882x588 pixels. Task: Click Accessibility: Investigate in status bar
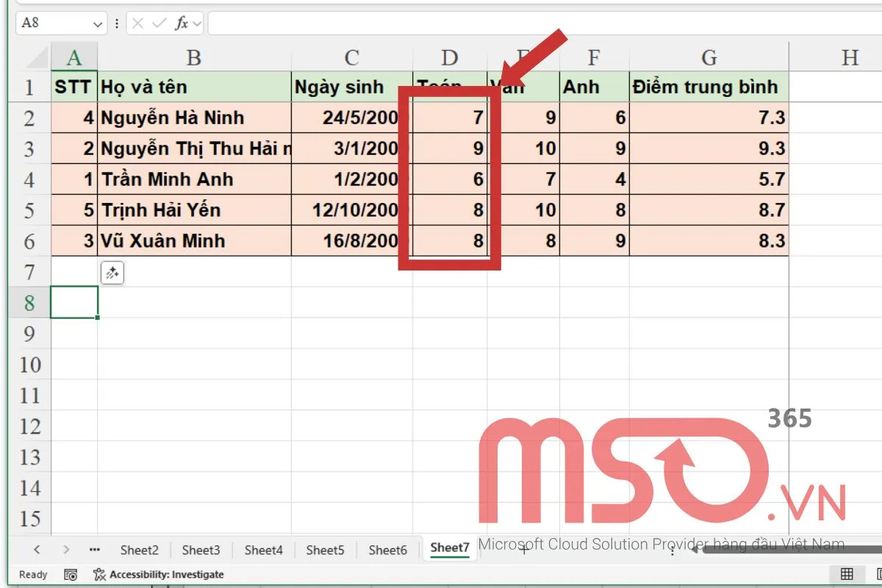[x=159, y=574]
